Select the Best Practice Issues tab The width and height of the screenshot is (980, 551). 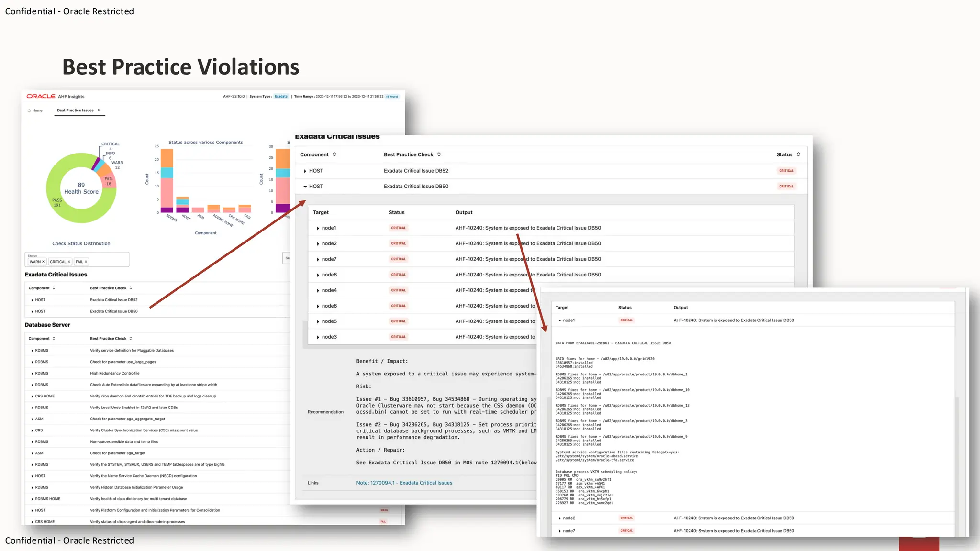pyautogui.click(x=75, y=110)
